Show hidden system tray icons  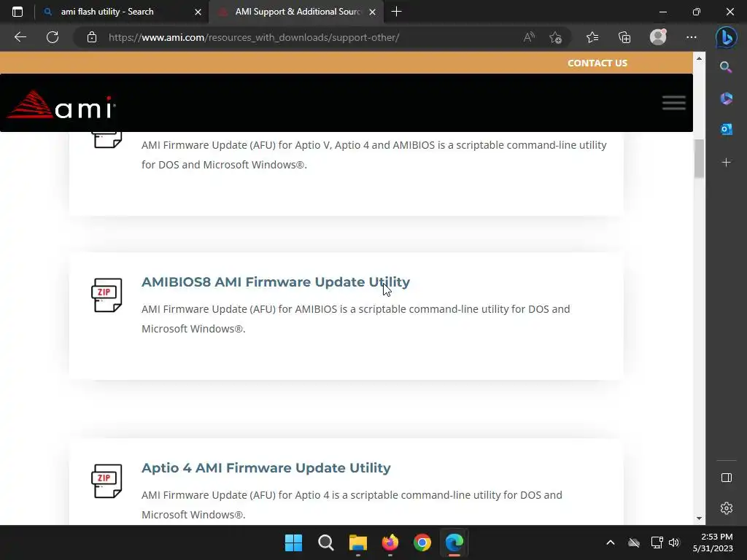(611, 542)
